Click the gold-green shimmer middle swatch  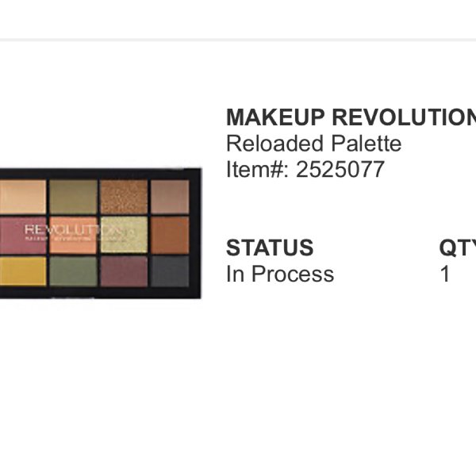coord(124,235)
